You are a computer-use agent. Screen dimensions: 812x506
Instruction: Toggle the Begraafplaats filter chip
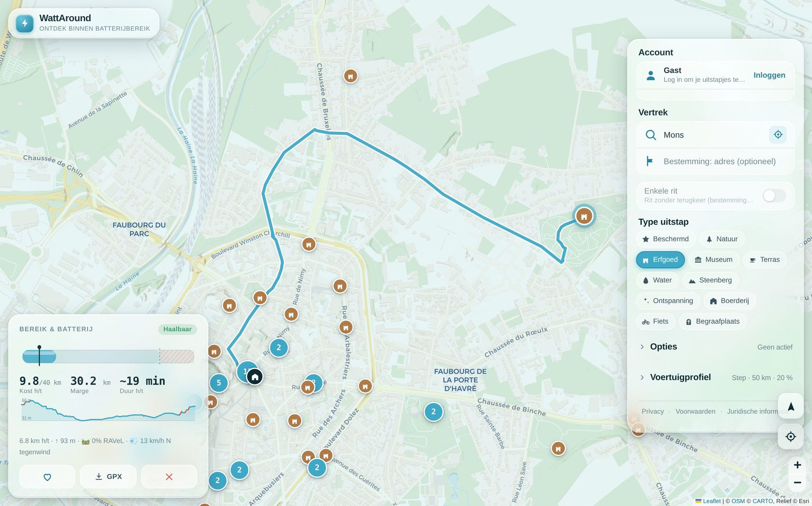tap(713, 321)
